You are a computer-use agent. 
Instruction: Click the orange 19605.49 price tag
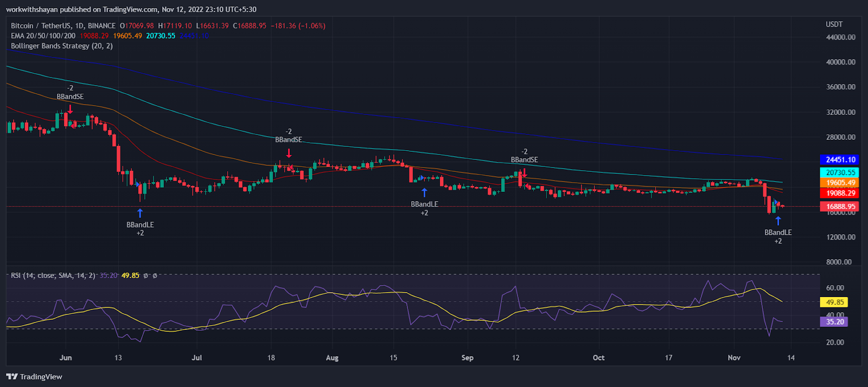coord(840,183)
